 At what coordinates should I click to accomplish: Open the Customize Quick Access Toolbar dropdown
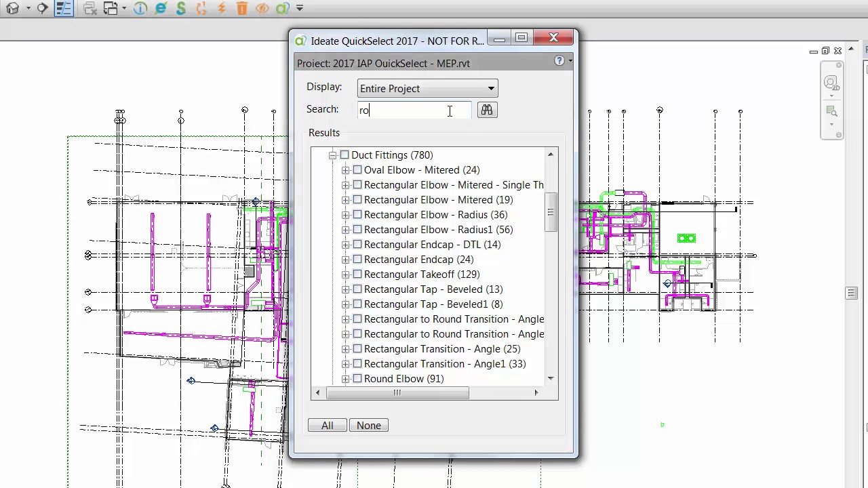click(300, 9)
